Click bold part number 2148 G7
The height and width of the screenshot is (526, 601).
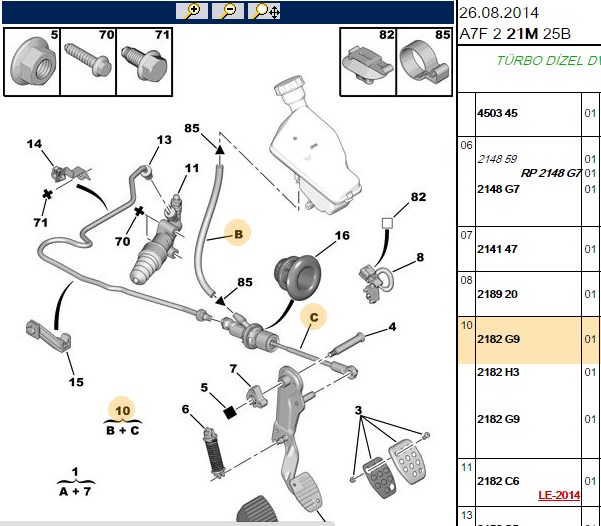(x=498, y=189)
